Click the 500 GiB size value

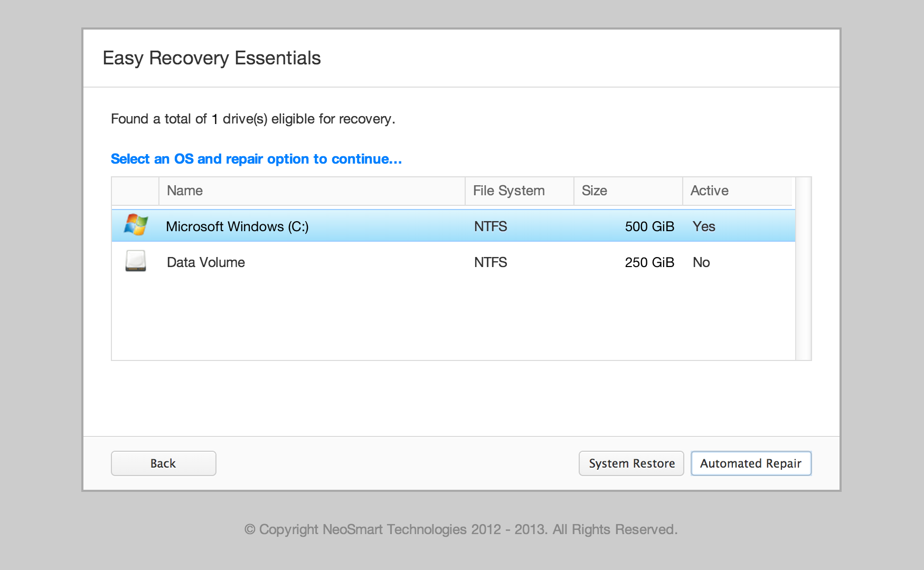pos(649,226)
